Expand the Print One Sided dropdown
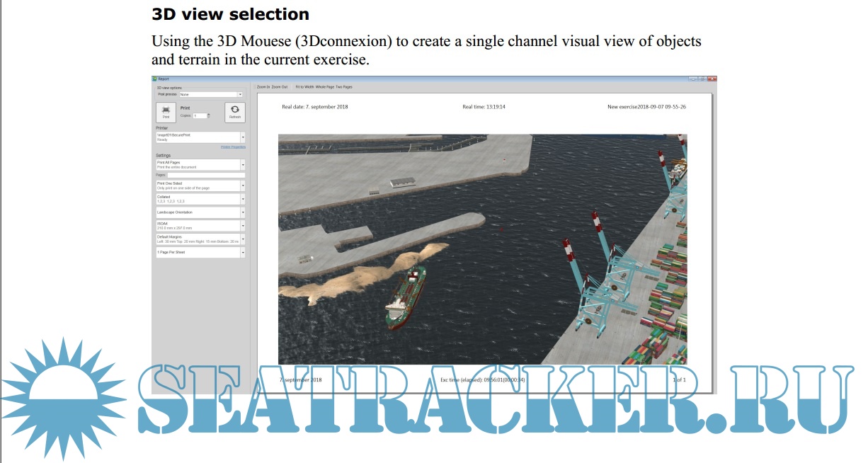The image size is (868, 463). click(x=243, y=185)
